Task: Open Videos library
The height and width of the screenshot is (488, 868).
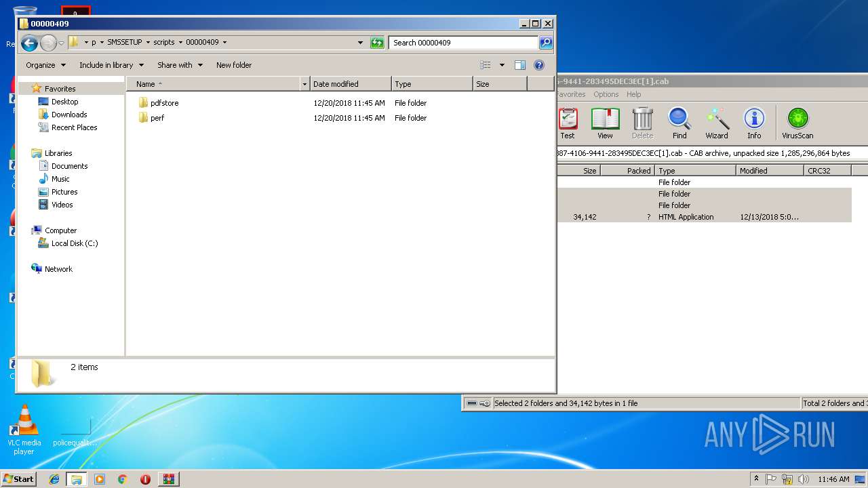Action: 62,205
